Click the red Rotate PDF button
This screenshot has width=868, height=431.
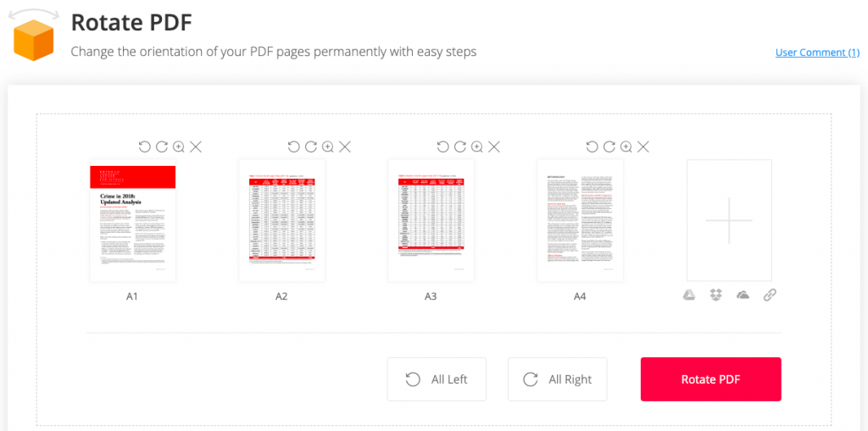point(710,379)
